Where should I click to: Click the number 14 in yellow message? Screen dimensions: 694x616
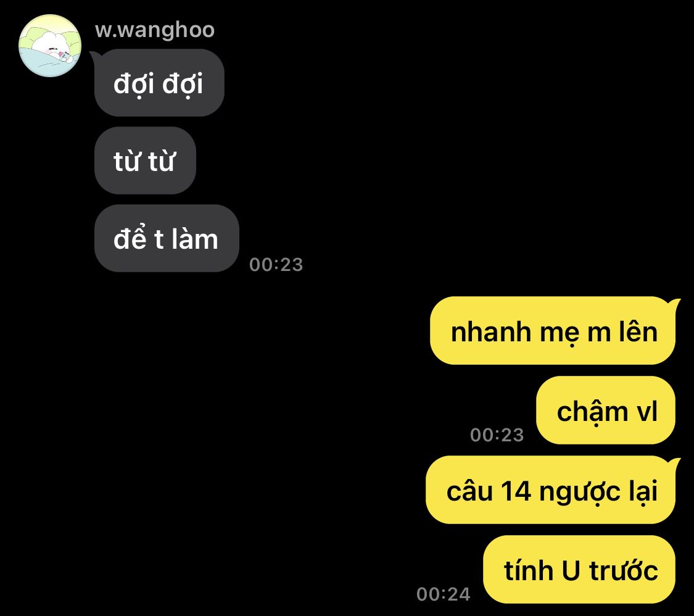[x=516, y=491]
